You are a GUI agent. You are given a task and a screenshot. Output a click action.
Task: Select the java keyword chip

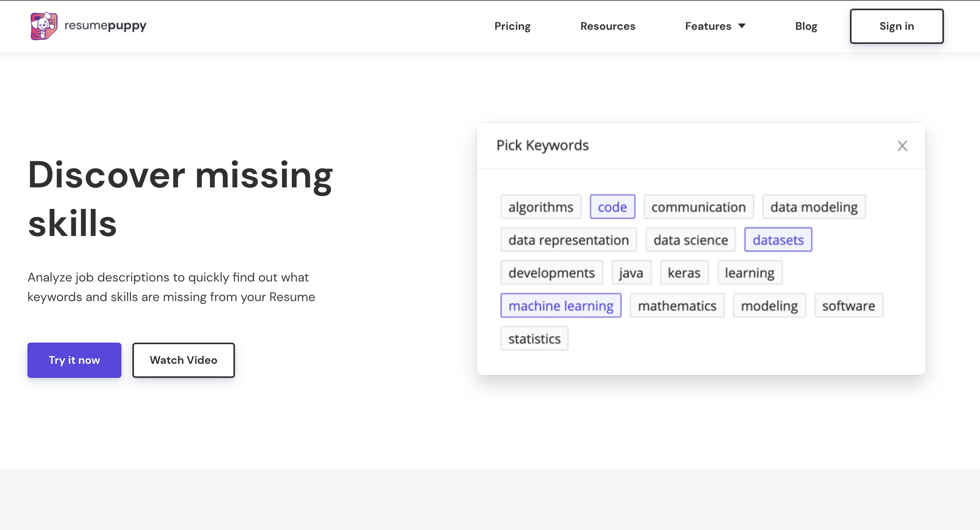pyautogui.click(x=631, y=272)
